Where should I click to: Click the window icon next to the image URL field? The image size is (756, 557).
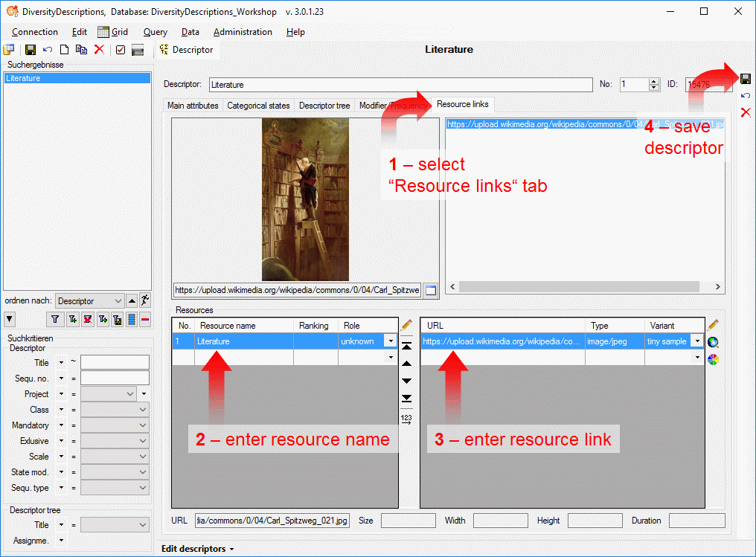coord(431,290)
